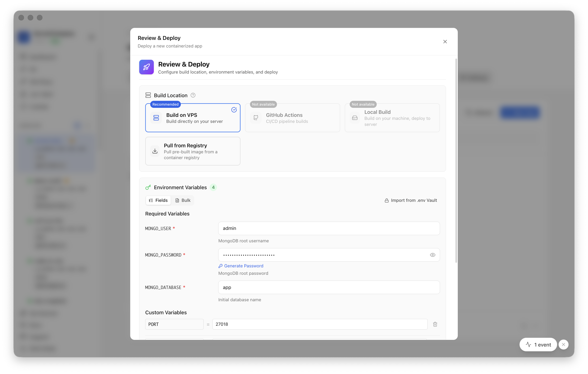Viewport: 588px width, 374px height.
Task: Open Build Location help tooltip icon
Action: [193, 95]
